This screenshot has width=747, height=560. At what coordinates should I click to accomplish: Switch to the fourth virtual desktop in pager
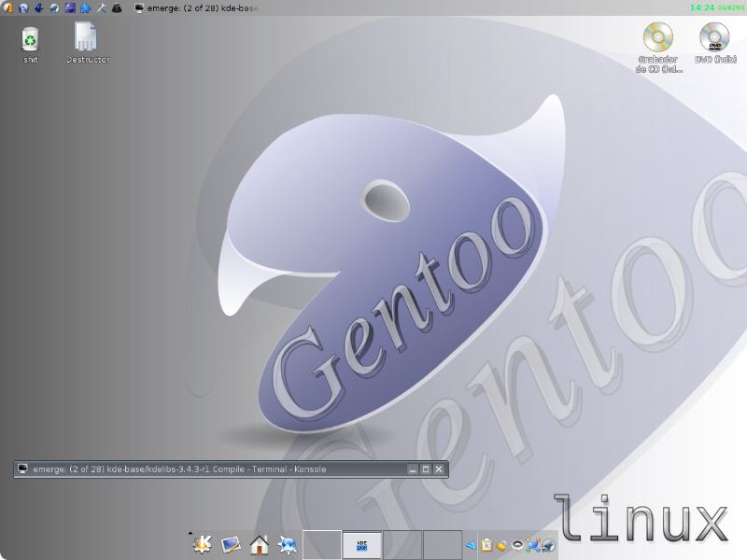[x=442, y=545]
